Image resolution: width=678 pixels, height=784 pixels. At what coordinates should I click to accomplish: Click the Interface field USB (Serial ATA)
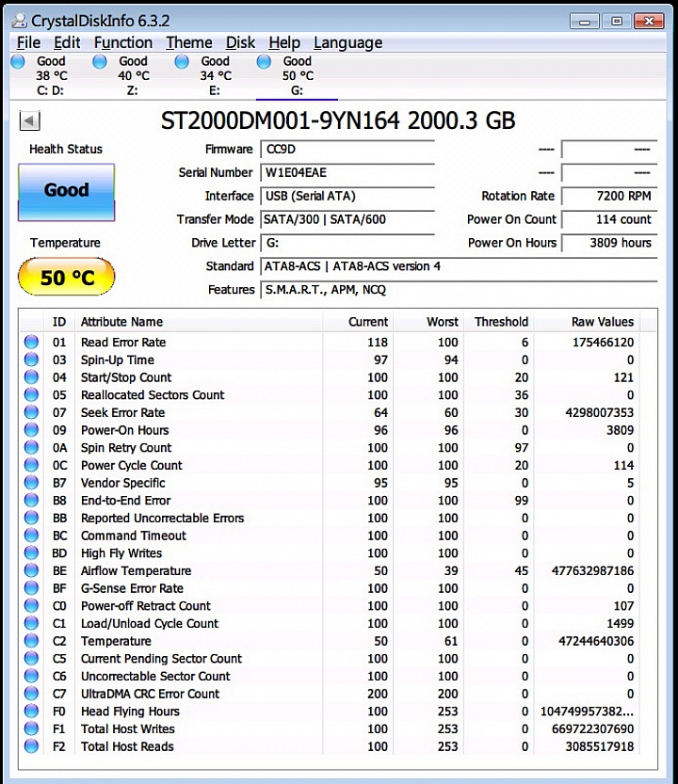pyautogui.click(x=347, y=196)
